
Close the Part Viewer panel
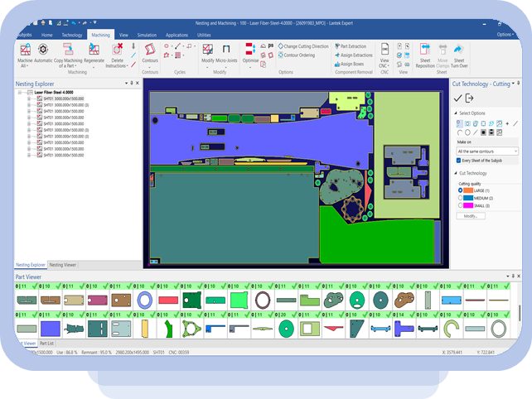coord(519,276)
